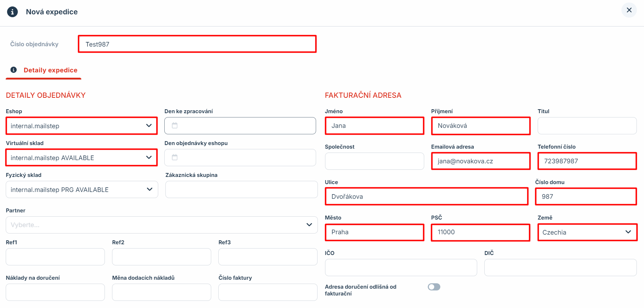Focus the IČO input field
The width and height of the screenshot is (644, 308).
click(401, 268)
